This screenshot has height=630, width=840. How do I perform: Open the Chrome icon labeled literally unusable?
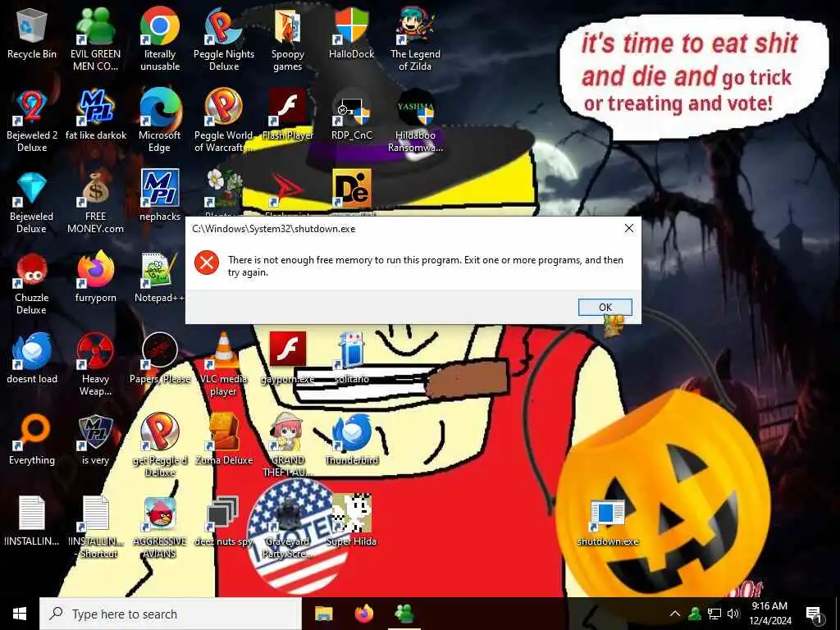(160, 39)
